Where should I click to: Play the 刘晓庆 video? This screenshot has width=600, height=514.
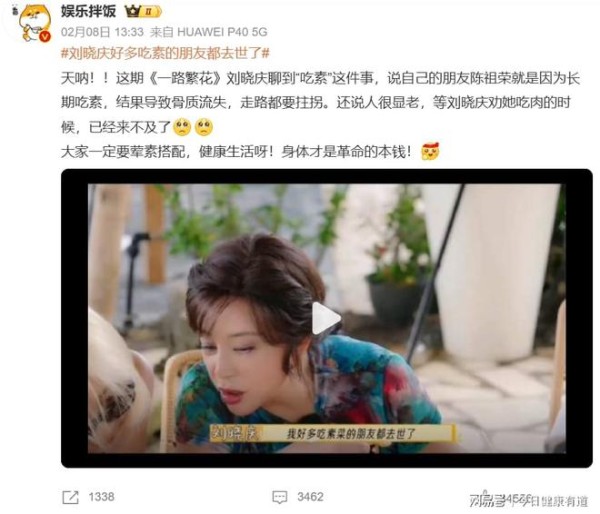click(x=326, y=318)
